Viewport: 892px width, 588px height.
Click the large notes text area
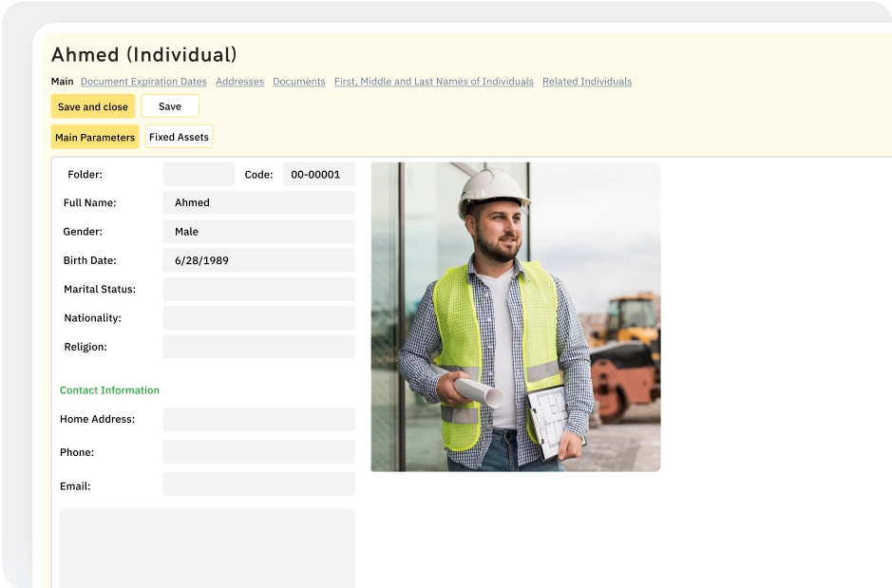pyautogui.click(x=208, y=548)
